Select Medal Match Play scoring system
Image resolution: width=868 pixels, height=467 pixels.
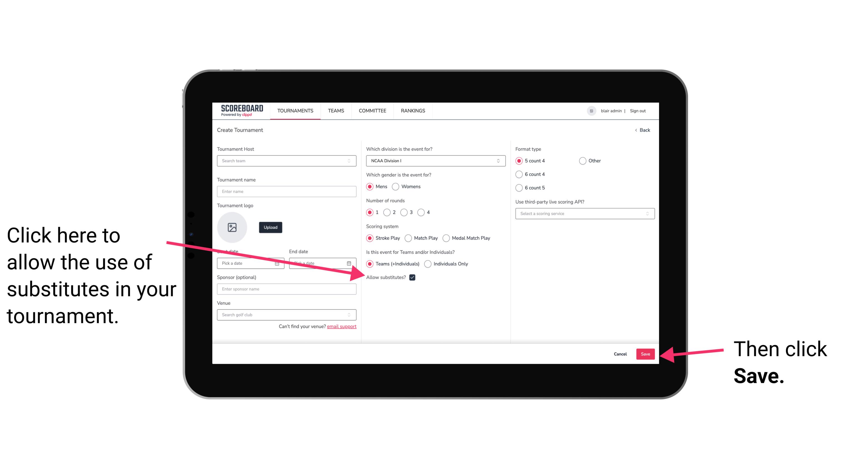click(x=446, y=237)
